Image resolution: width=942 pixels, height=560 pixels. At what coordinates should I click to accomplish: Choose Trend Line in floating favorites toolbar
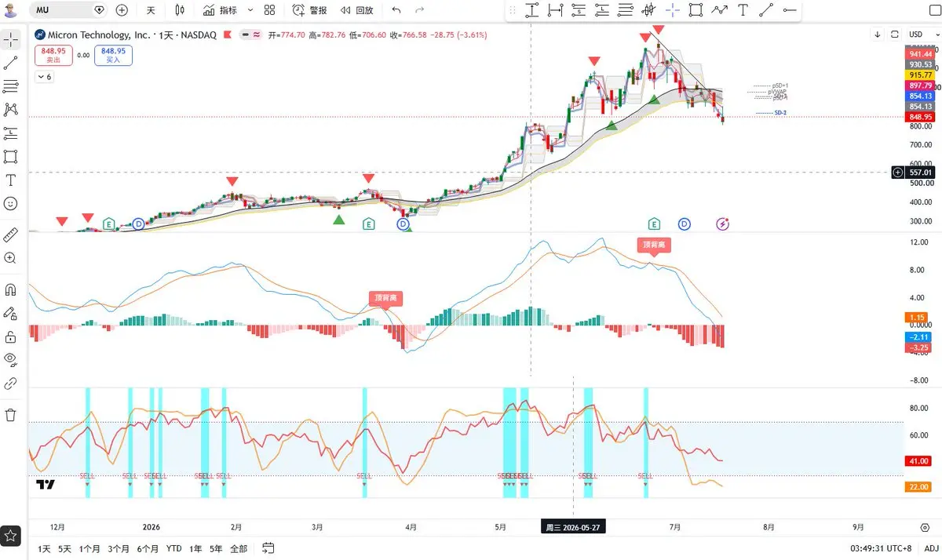click(x=766, y=10)
